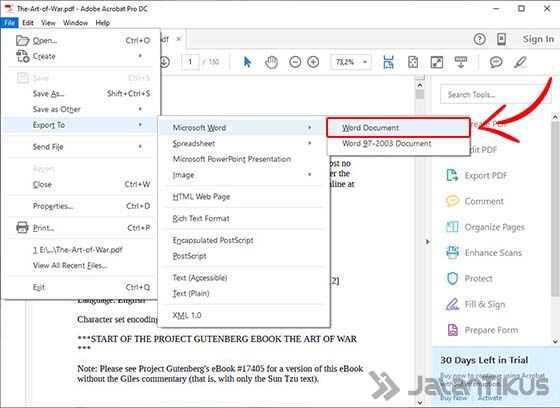Screen dimensions: 560x408
Task: Zoom out with minus icon
Action: tap(295, 62)
